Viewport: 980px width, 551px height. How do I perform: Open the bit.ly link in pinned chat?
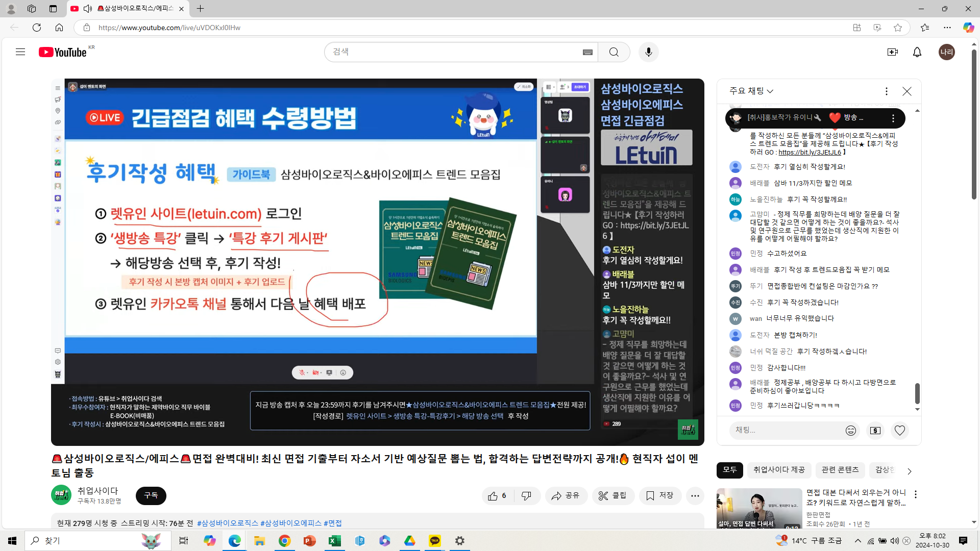click(810, 153)
